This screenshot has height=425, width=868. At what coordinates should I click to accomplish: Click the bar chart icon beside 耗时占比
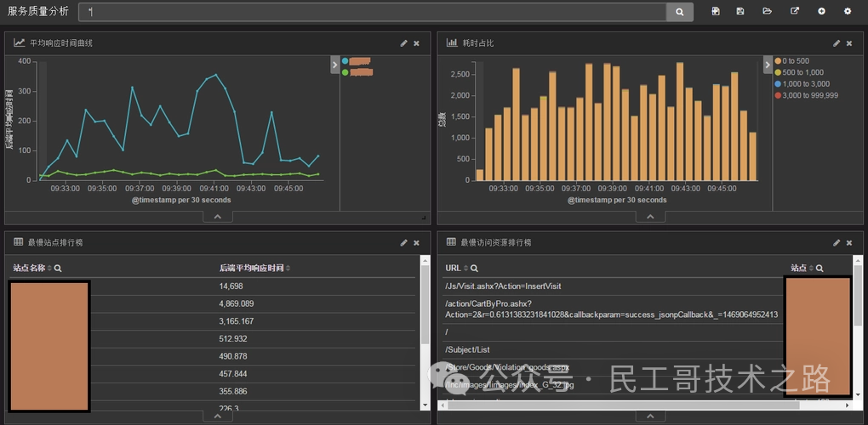pyautogui.click(x=452, y=42)
